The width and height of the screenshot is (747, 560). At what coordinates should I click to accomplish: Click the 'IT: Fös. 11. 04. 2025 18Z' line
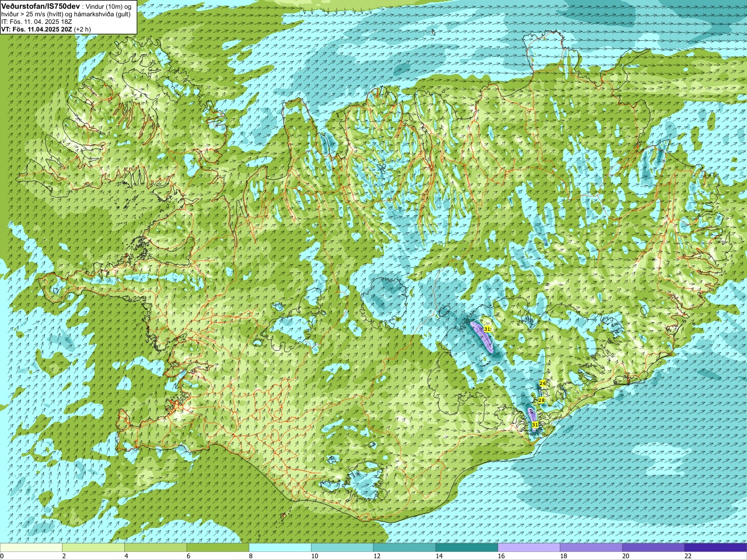(x=37, y=21)
